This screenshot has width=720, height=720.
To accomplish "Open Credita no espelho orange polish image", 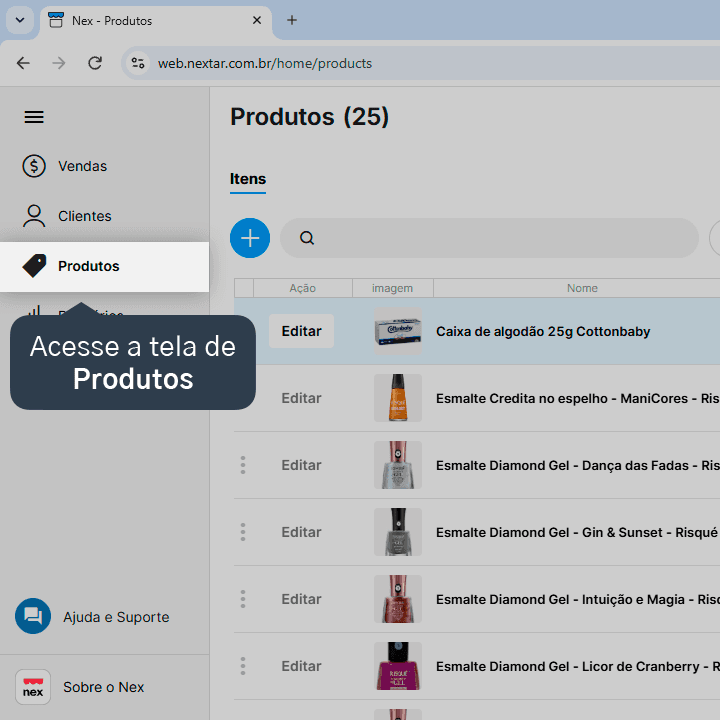I will (x=398, y=398).
